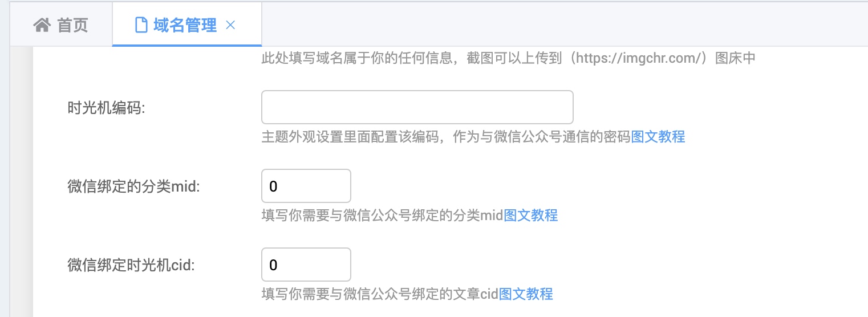Click hint text 填写你需要与微信公众号绑定的分类mid

[x=382, y=216]
